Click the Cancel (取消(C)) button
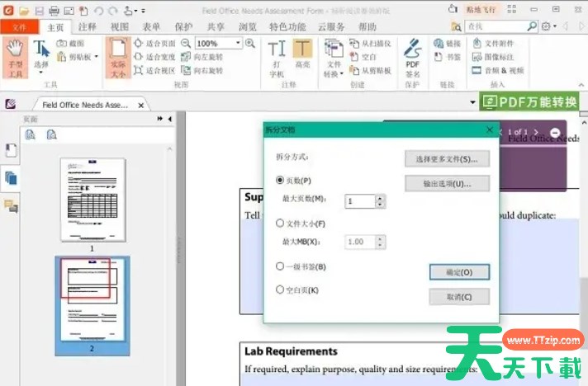The image size is (588, 386). click(459, 297)
